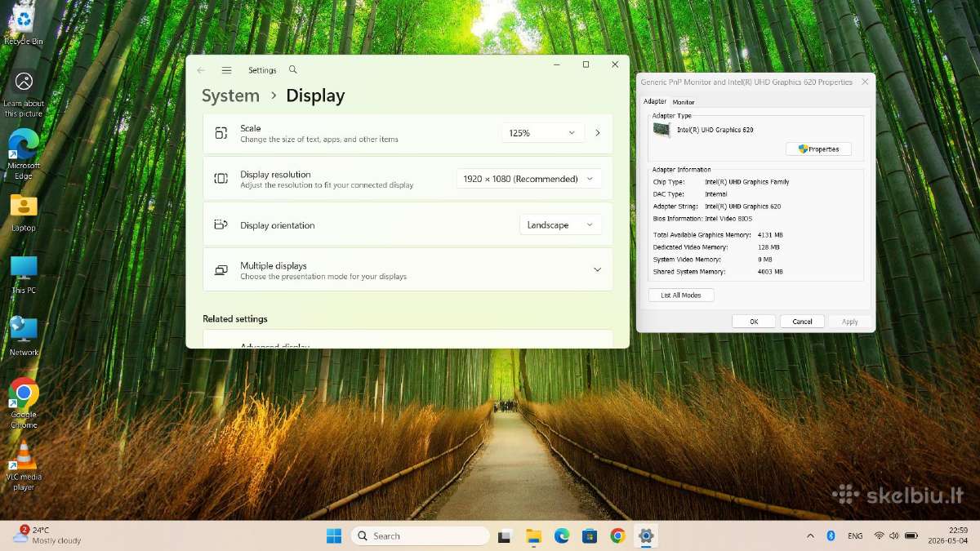The image size is (980, 551).
Task: Click the 'Intel Video BIOS' value
Action: (x=728, y=219)
